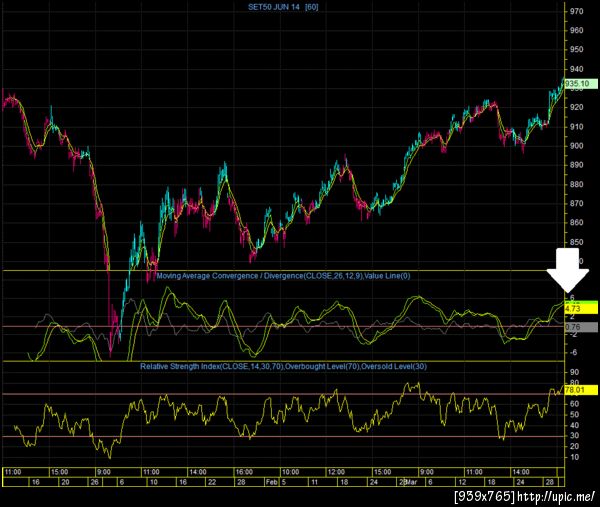Screen dimensions: 600x507
Task: Click the 970 price axis label
Action: coord(576,11)
